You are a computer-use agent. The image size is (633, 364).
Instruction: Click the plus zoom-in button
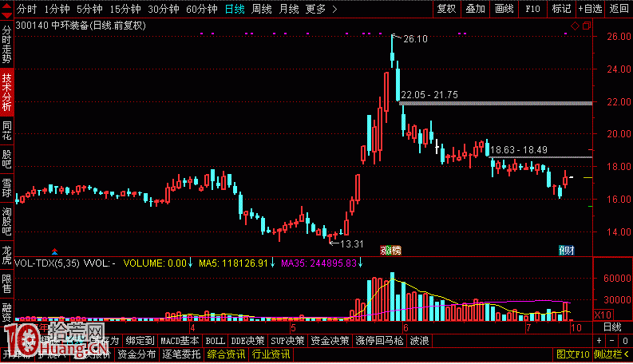click(x=599, y=341)
